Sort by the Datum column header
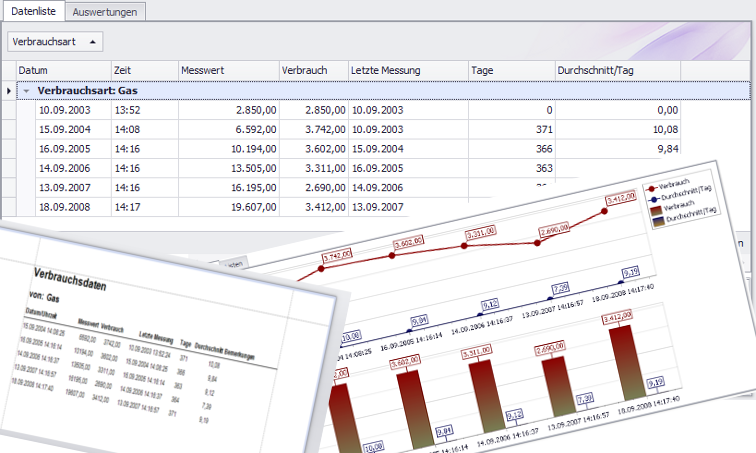Viewport: 756px width, 453px height. 64,70
